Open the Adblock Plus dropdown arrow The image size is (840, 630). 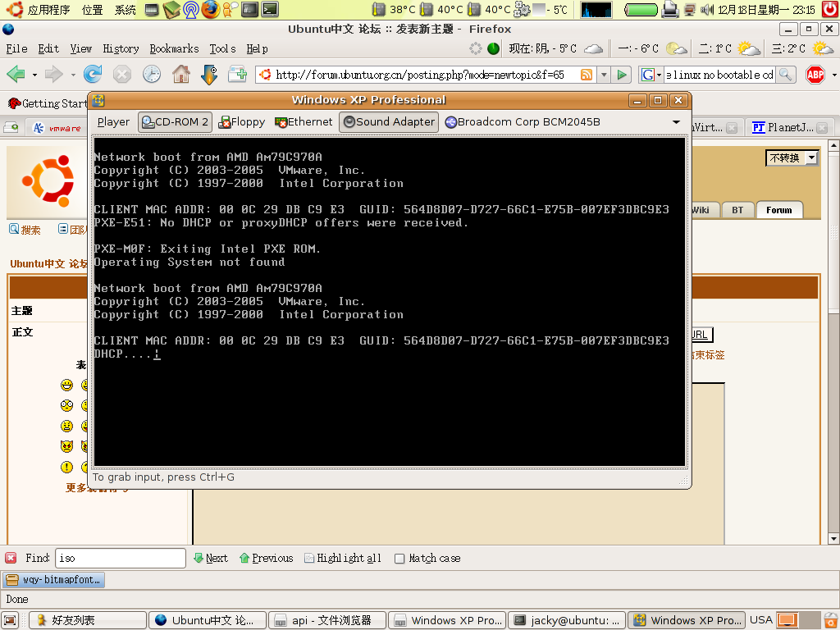pyautogui.click(x=834, y=75)
